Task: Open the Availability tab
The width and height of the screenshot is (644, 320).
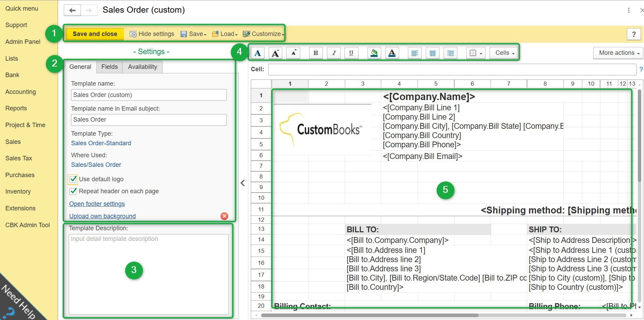Action: (x=142, y=67)
